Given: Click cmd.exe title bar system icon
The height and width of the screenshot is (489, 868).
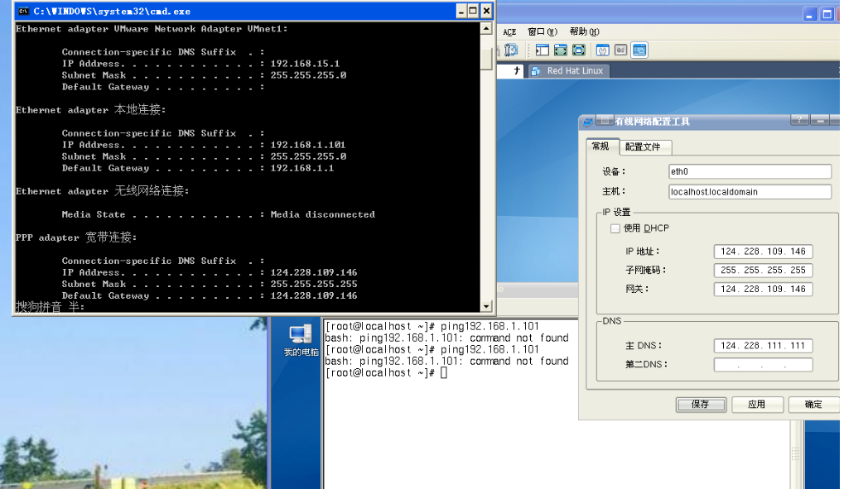Looking at the screenshot, I should pyautogui.click(x=23, y=11).
